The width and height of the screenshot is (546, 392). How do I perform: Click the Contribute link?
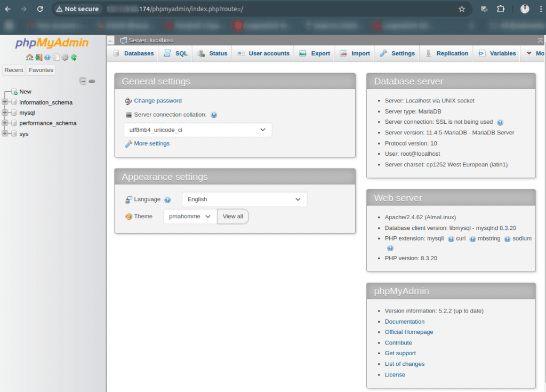click(x=398, y=343)
